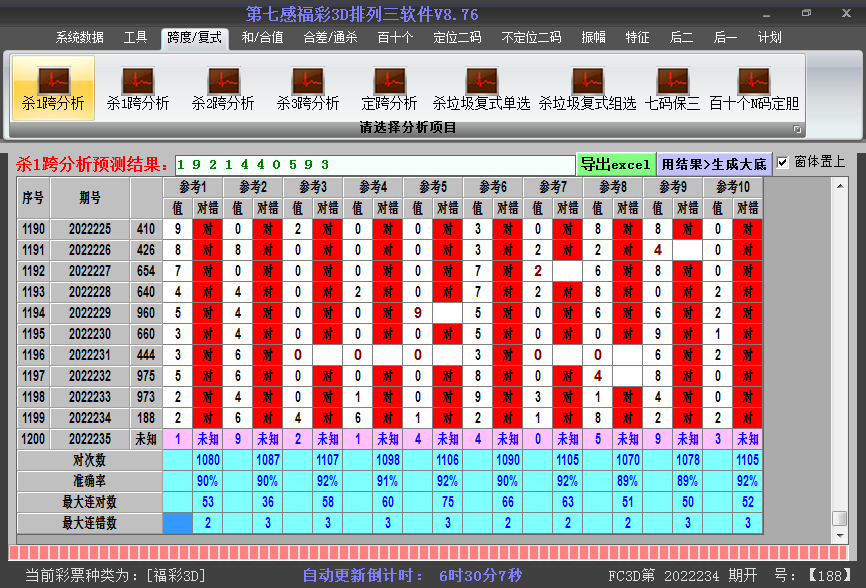The width and height of the screenshot is (866, 588).
Task: Click the 最大连对数 value 75
Action: (x=447, y=502)
